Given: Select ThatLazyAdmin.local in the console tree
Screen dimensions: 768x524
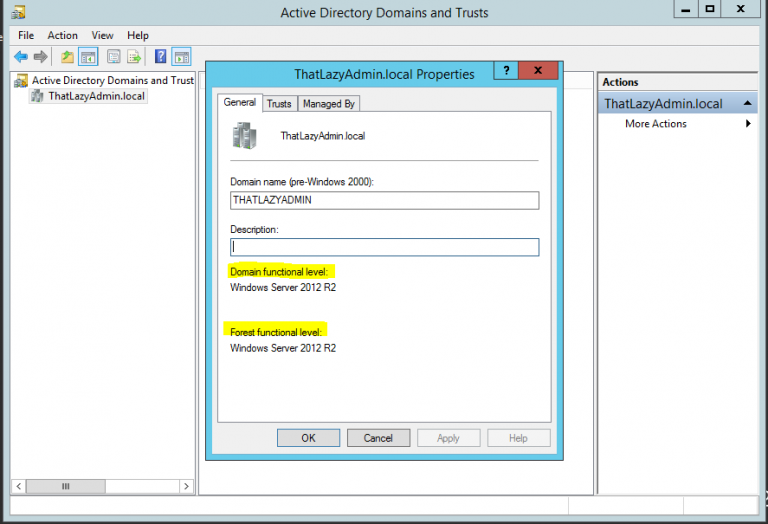Looking at the screenshot, I should (x=96, y=96).
